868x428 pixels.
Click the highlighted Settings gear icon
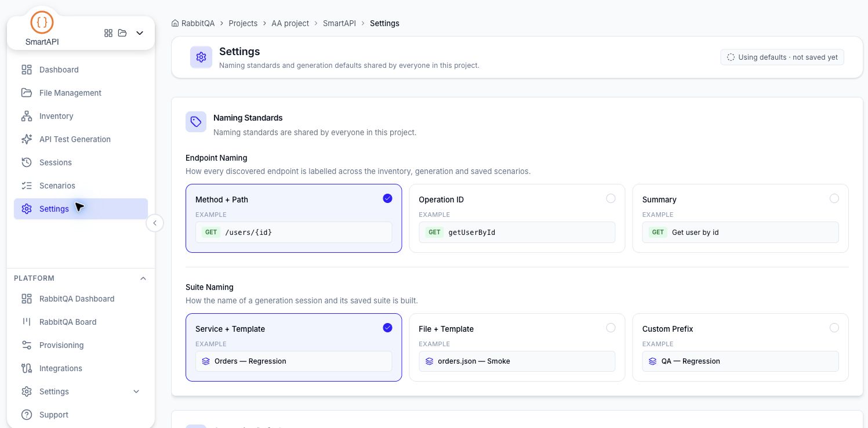[27, 209]
